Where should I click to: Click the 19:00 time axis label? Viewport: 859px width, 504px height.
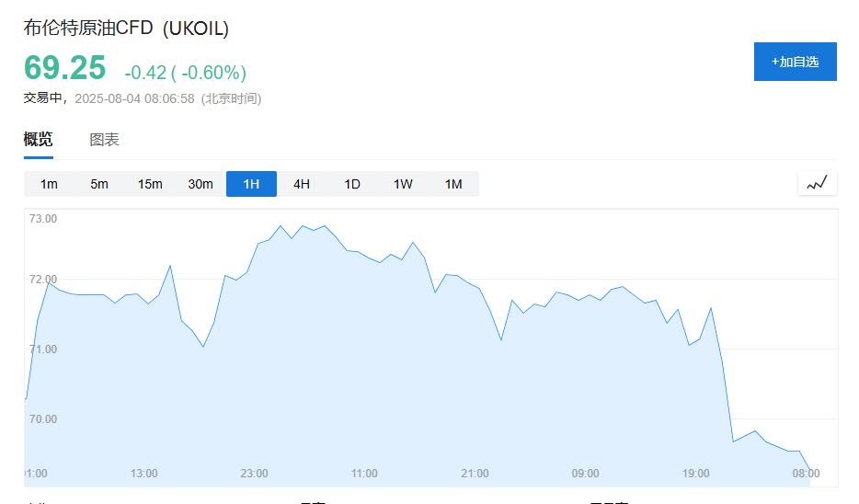tap(695, 474)
